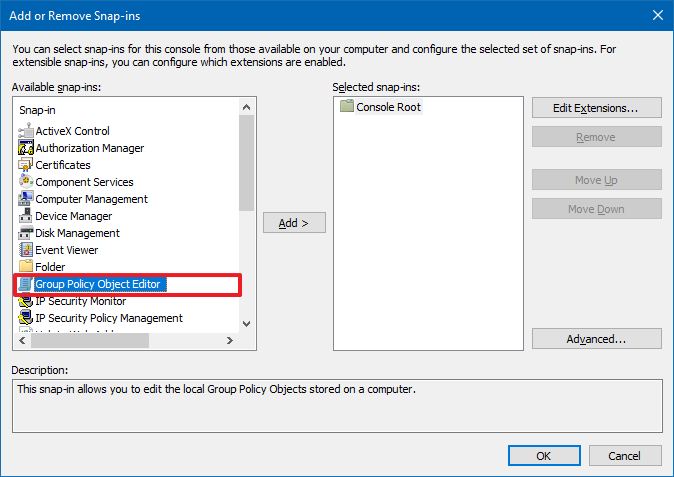Open Edit Extensions dialog
This screenshot has height=477, width=674.
pos(597,107)
